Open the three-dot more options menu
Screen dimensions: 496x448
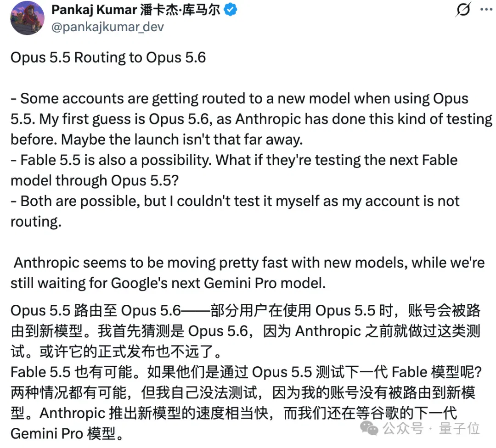486,10
